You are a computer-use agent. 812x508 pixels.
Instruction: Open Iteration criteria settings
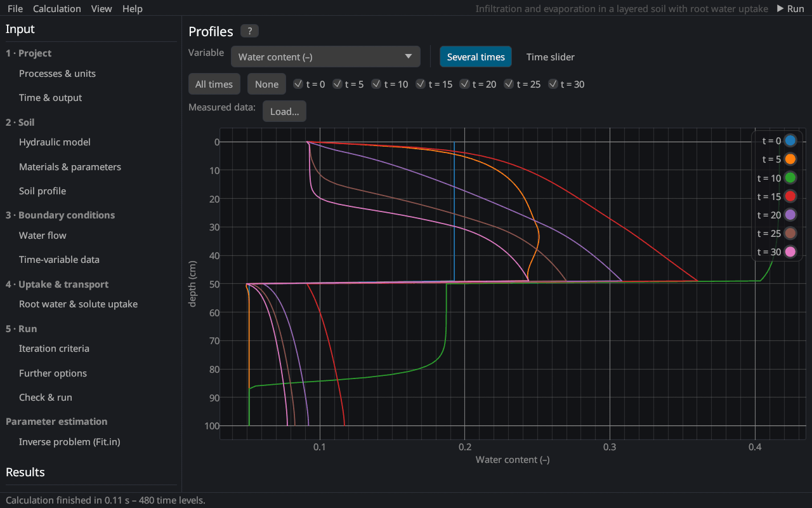pyautogui.click(x=54, y=348)
